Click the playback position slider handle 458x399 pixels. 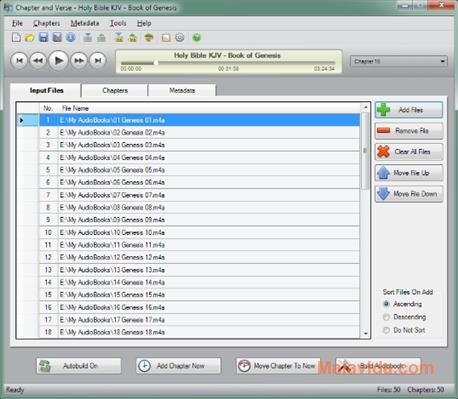[x=156, y=63]
